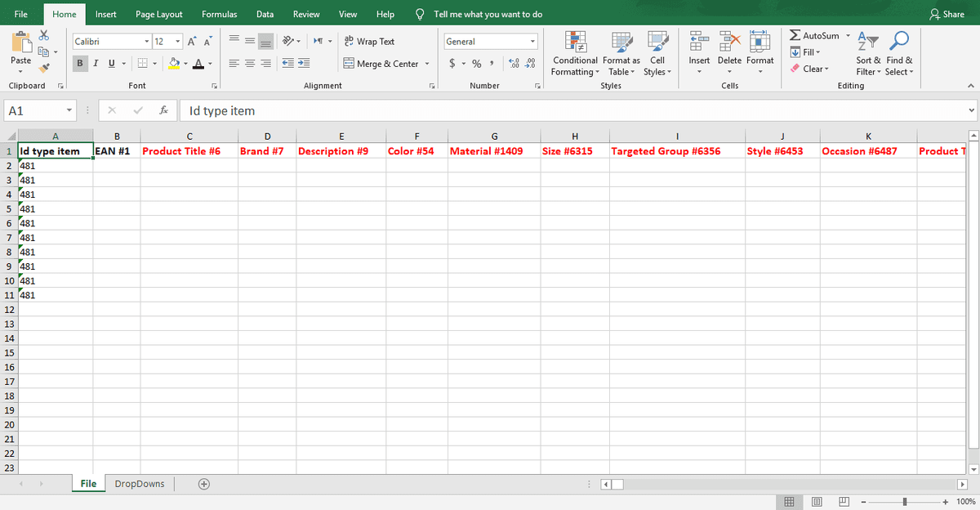Click the Delete cells icon

(729, 42)
